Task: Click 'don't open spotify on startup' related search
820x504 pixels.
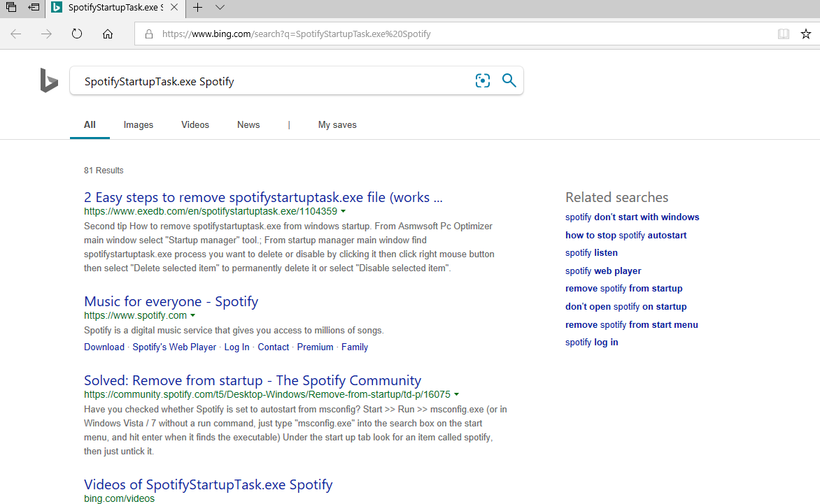Action: (x=626, y=307)
